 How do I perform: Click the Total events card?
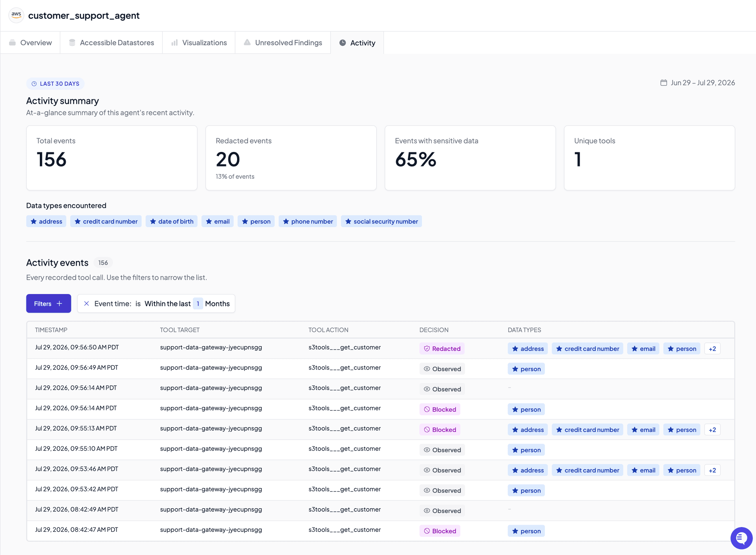click(x=112, y=158)
